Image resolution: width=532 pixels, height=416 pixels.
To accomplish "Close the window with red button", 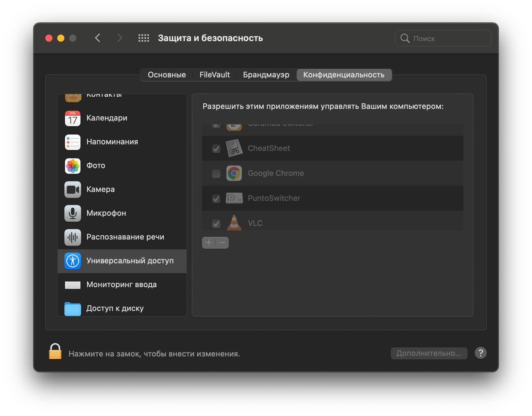I will (49, 38).
